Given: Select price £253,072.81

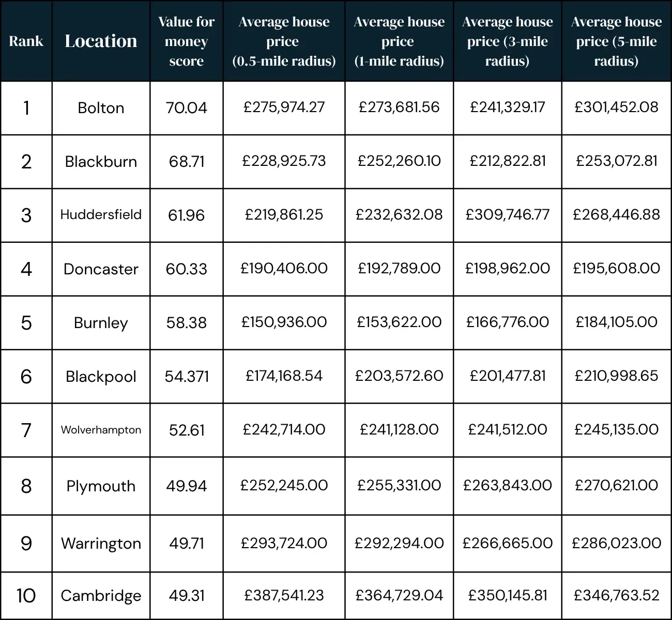Looking at the screenshot, I should [616, 161].
